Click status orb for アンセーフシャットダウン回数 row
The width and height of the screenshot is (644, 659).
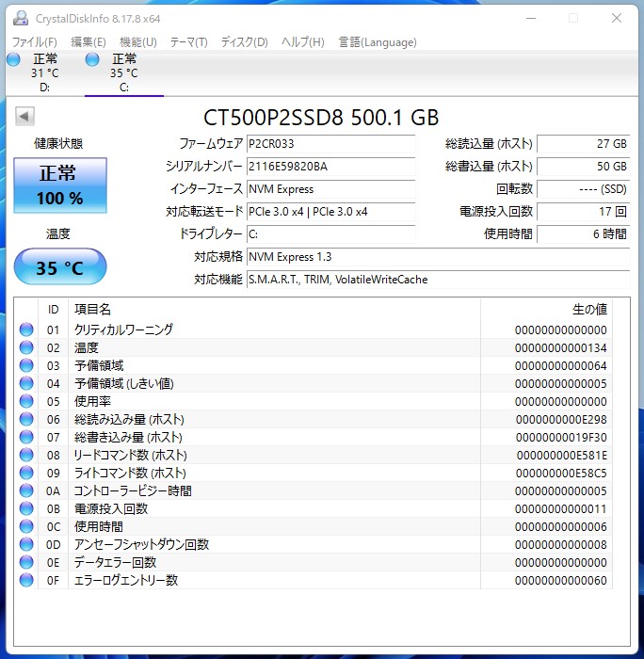[26, 544]
